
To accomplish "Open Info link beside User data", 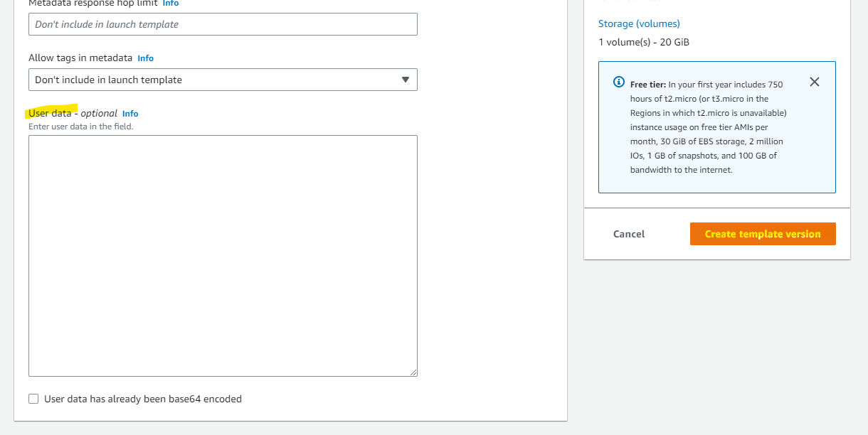I will click(x=130, y=114).
